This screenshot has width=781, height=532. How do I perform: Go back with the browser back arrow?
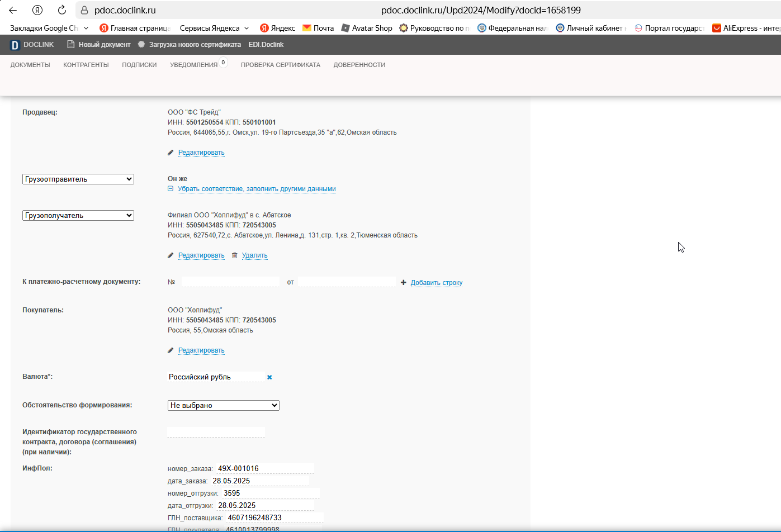pyautogui.click(x=13, y=10)
